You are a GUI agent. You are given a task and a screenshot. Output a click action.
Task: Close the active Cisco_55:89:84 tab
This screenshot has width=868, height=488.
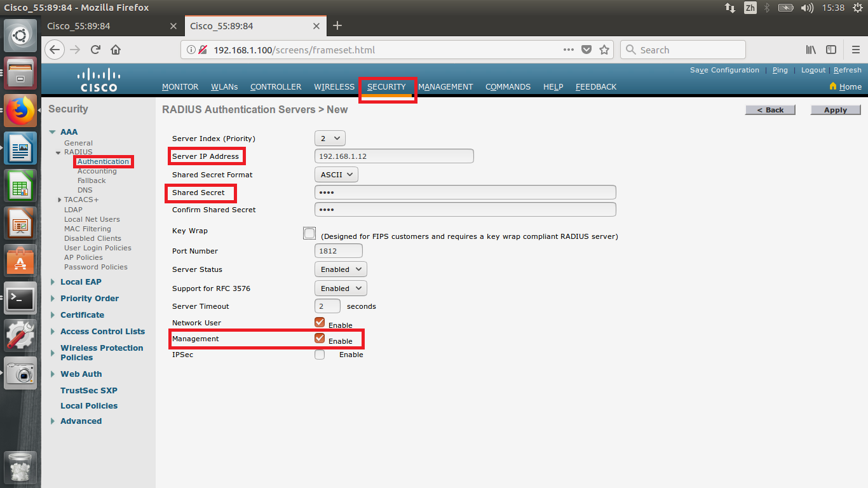tap(316, 26)
